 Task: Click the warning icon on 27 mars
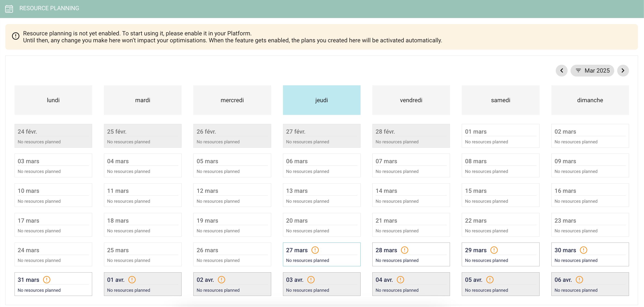click(315, 250)
